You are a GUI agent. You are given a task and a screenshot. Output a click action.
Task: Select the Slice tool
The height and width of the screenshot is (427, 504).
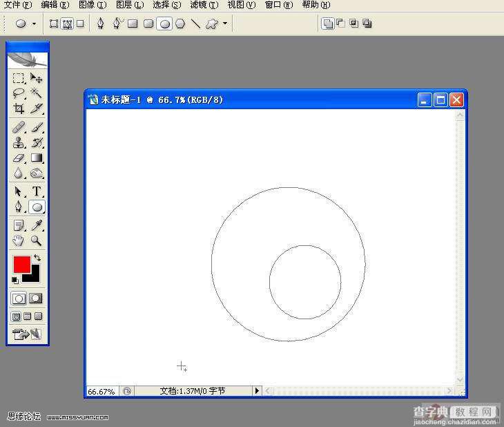pos(36,108)
